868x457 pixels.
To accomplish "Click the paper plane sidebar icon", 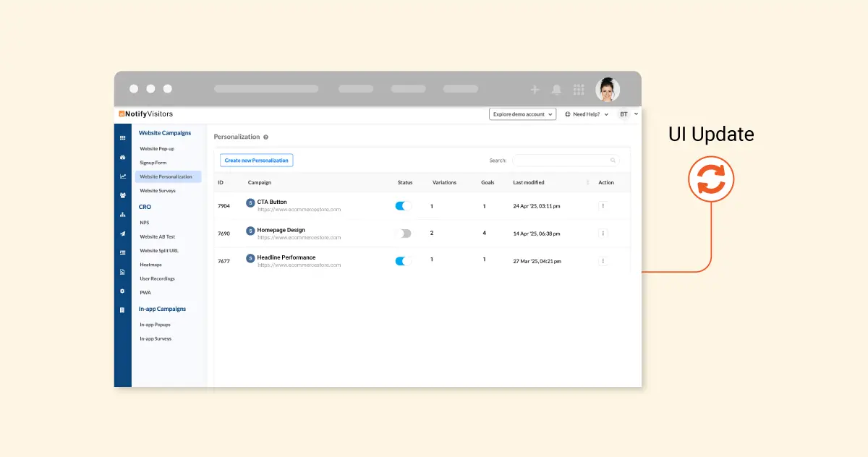I will pos(122,234).
